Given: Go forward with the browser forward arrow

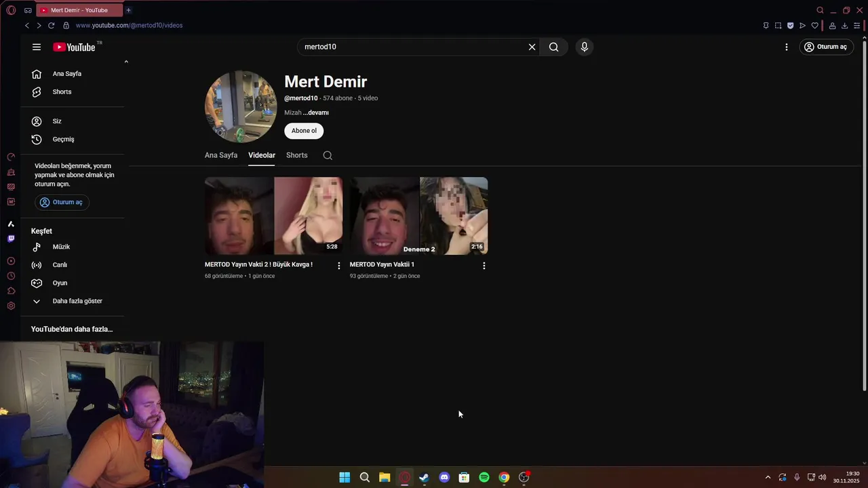Looking at the screenshot, I should coord(39,25).
